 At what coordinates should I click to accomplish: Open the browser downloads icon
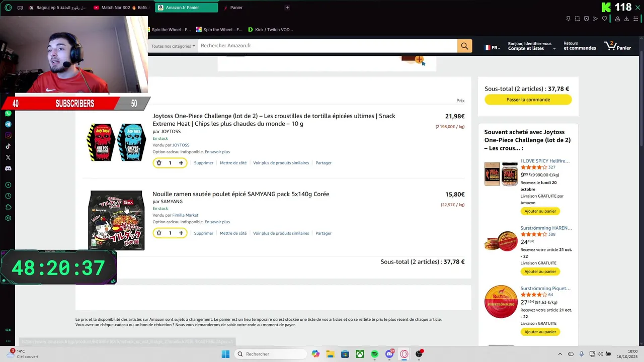tap(626, 19)
